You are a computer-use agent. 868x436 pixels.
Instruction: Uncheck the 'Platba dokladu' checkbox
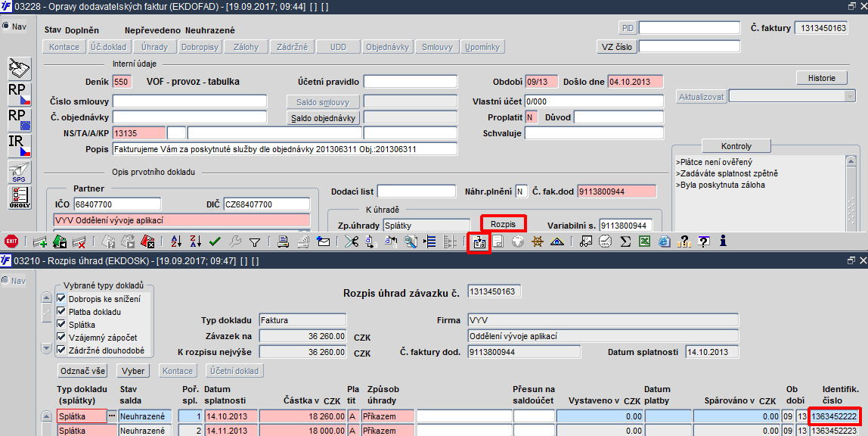[61, 311]
